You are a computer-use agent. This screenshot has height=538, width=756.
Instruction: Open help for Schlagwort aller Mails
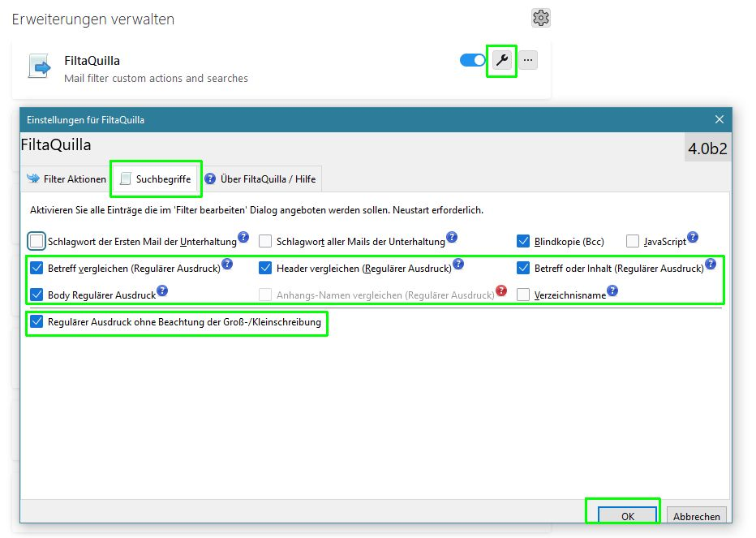[x=451, y=237]
